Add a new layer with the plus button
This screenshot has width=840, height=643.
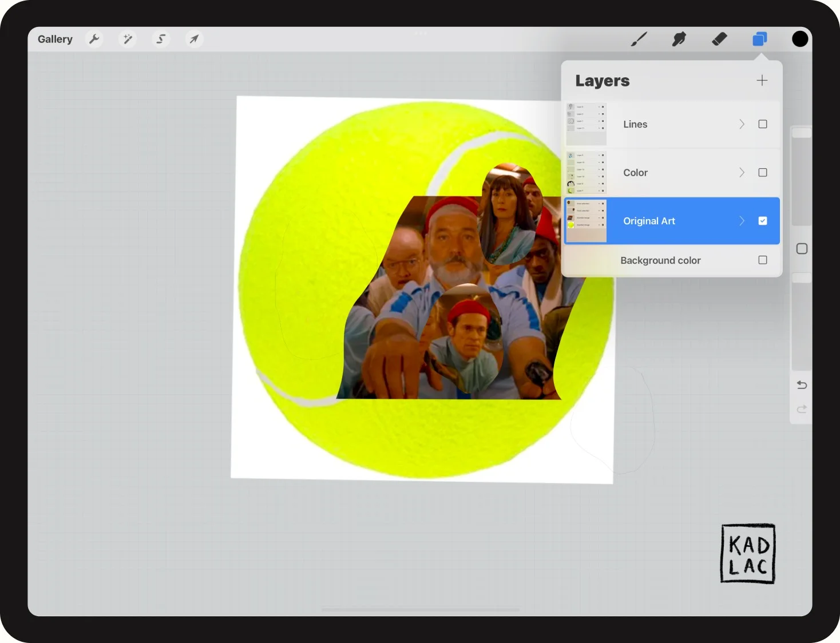762,80
